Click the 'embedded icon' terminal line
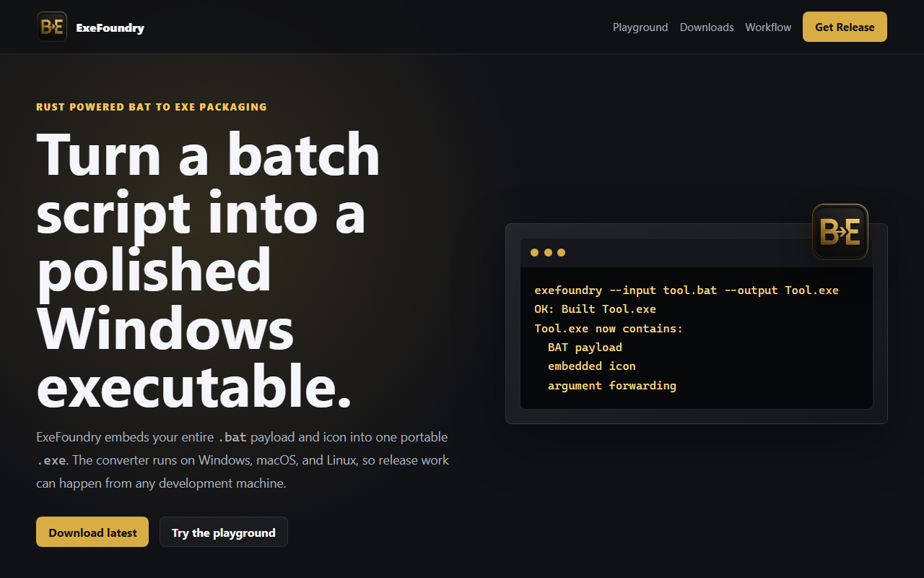The width and height of the screenshot is (924, 578). (x=592, y=366)
